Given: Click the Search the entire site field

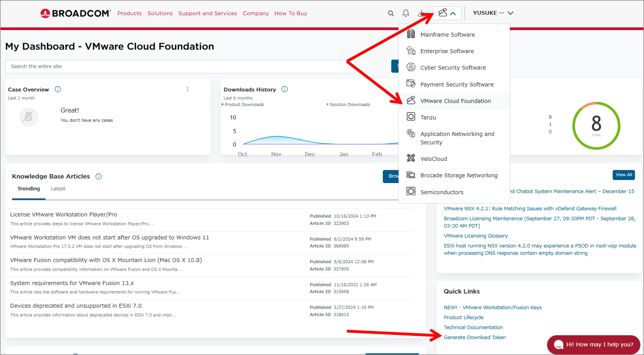Looking at the screenshot, I should point(180,66).
